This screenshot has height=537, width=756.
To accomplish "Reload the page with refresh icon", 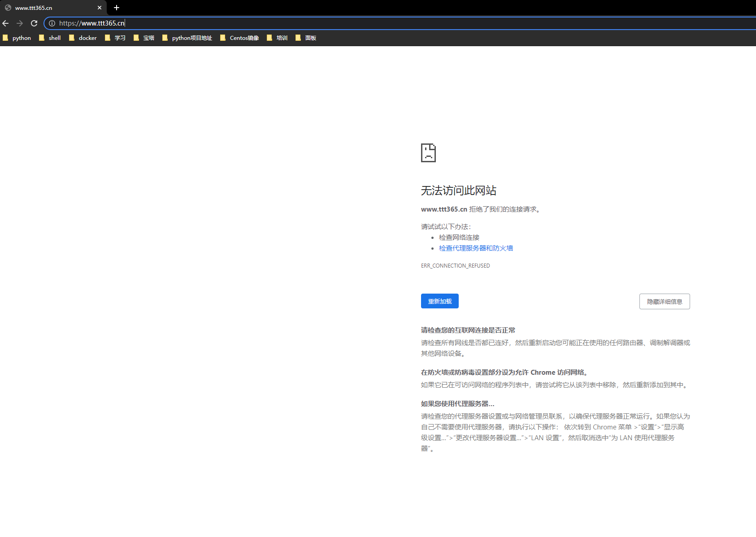I will coord(34,23).
